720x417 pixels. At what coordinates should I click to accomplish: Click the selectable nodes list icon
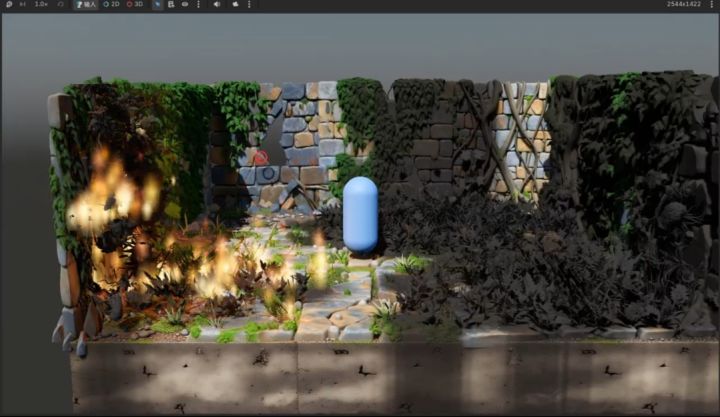[x=171, y=4]
